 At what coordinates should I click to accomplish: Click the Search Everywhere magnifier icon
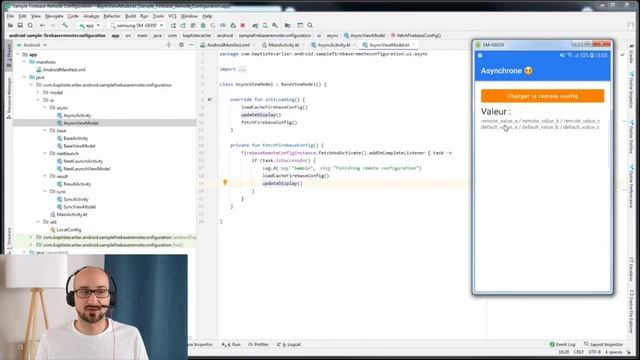pyautogui.click(x=310, y=25)
